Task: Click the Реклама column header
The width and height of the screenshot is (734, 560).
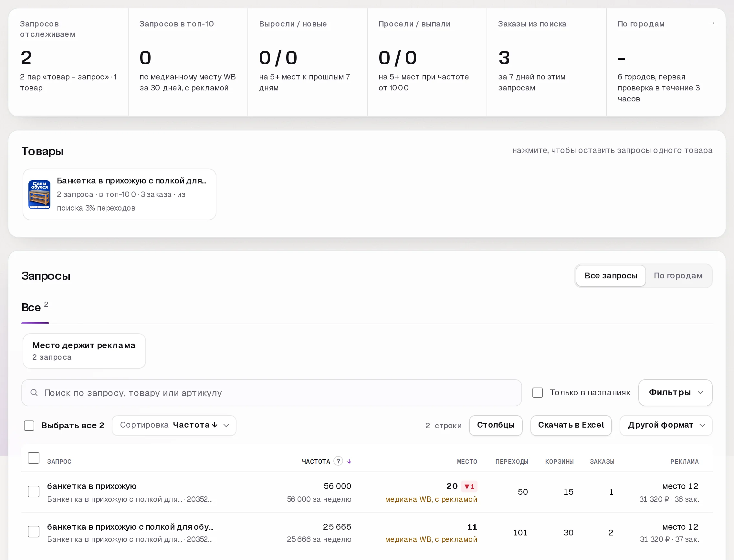Action: click(x=684, y=462)
